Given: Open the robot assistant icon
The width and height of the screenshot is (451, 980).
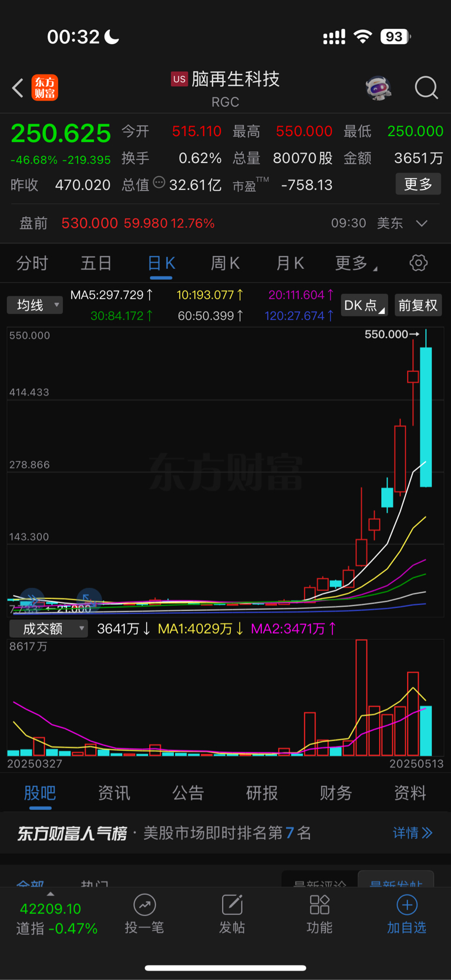Looking at the screenshot, I should pos(379,88).
